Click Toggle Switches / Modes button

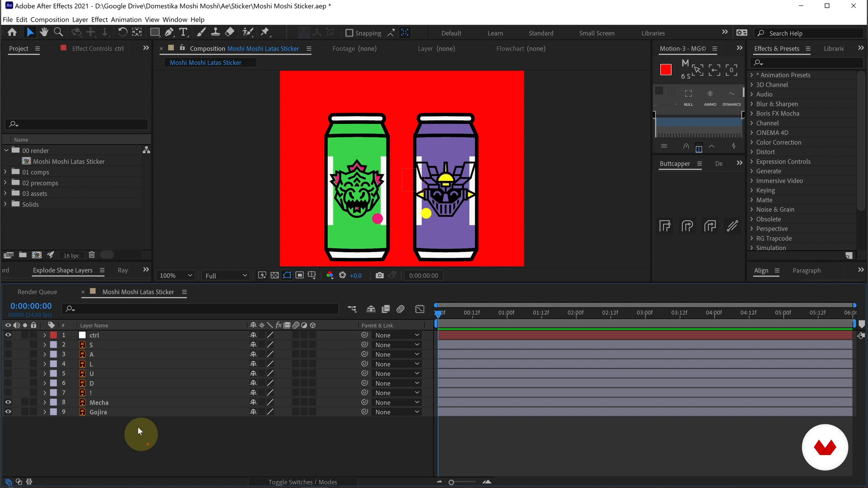coord(302,482)
